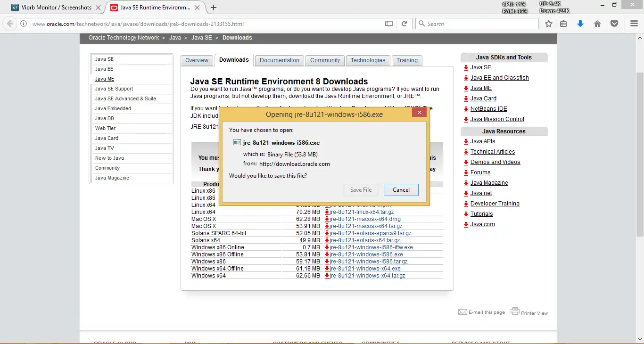Open Java TV in the left sidebar

point(105,148)
